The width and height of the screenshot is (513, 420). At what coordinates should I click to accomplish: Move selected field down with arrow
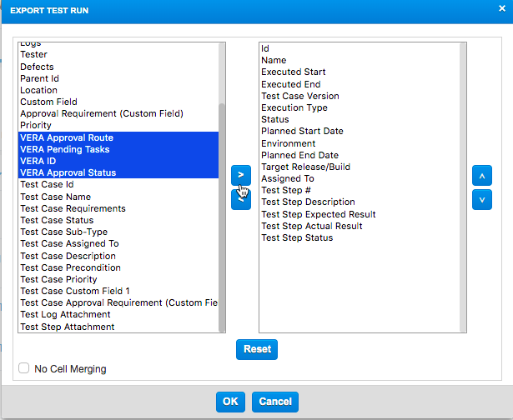(481, 200)
